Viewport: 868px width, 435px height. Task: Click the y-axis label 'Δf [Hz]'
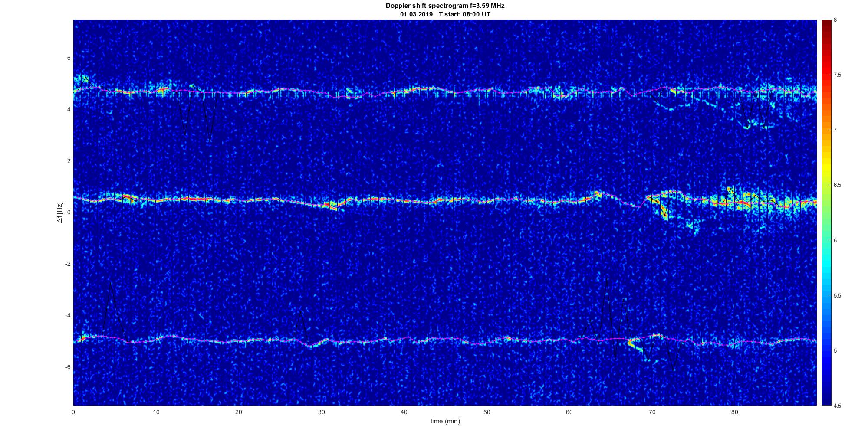(x=59, y=213)
